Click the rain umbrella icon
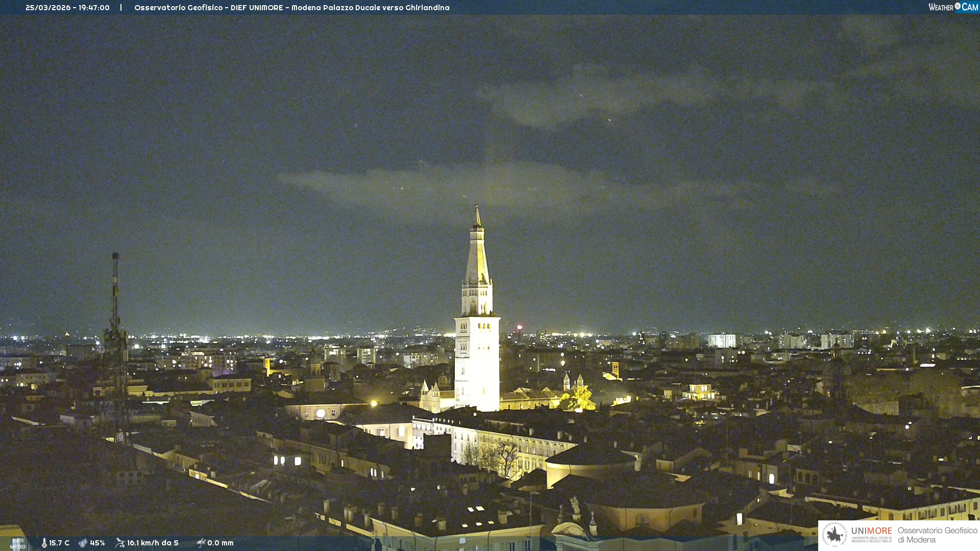 click(x=201, y=543)
